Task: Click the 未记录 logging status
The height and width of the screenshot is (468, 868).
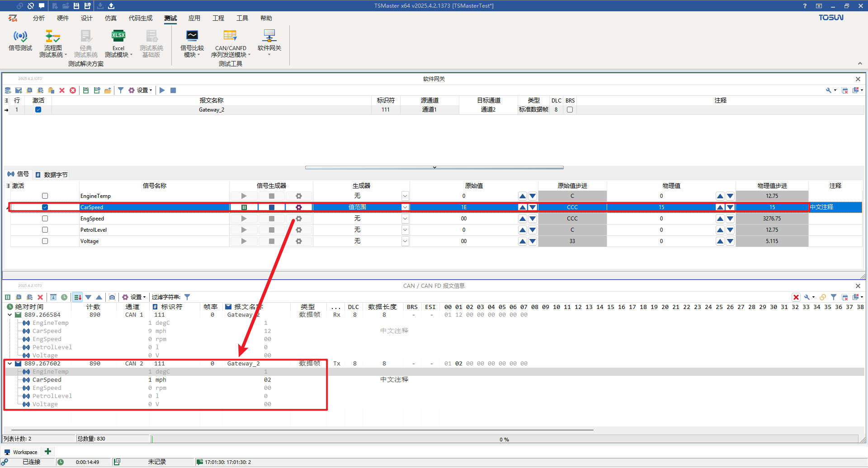Action: click(x=157, y=462)
